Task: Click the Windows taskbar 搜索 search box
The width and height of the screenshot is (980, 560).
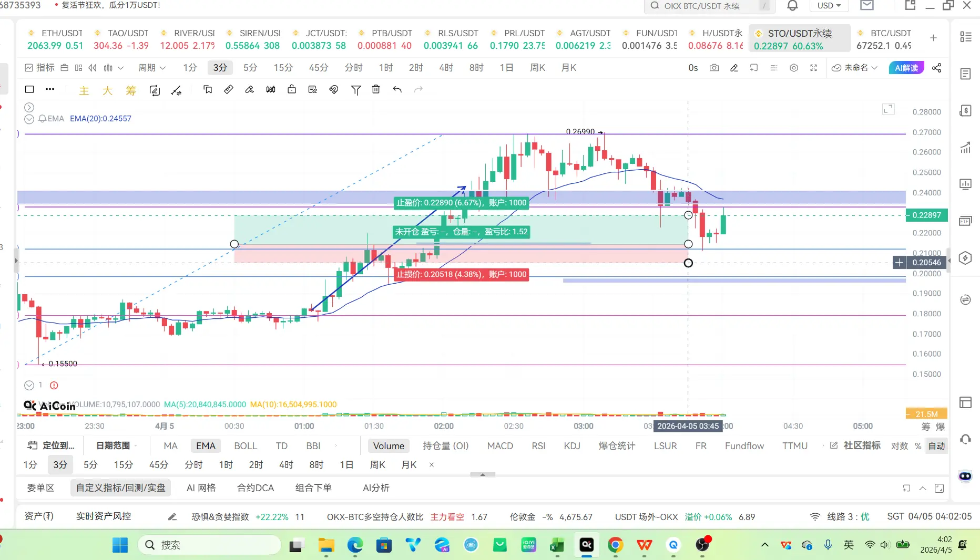Action: (210, 545)
